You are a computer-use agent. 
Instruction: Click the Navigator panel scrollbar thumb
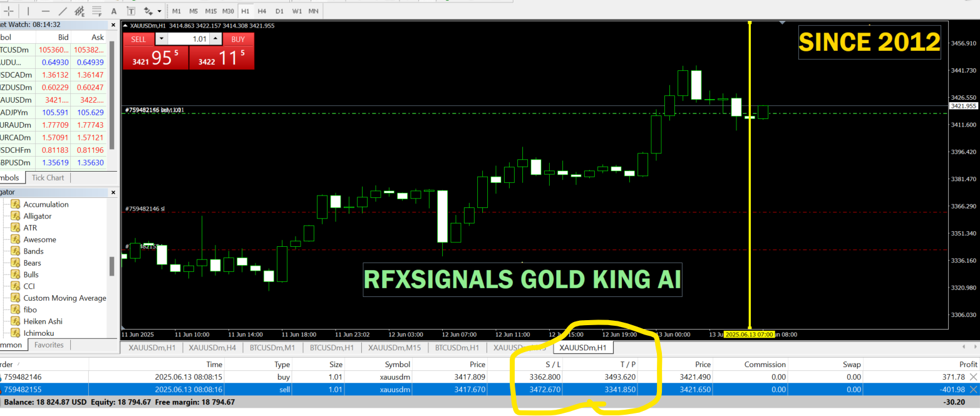point(112,266)
